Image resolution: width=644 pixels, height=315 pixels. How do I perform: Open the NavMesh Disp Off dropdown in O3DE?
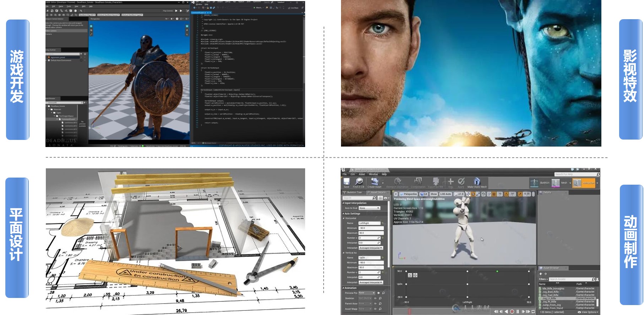[87, 15]
